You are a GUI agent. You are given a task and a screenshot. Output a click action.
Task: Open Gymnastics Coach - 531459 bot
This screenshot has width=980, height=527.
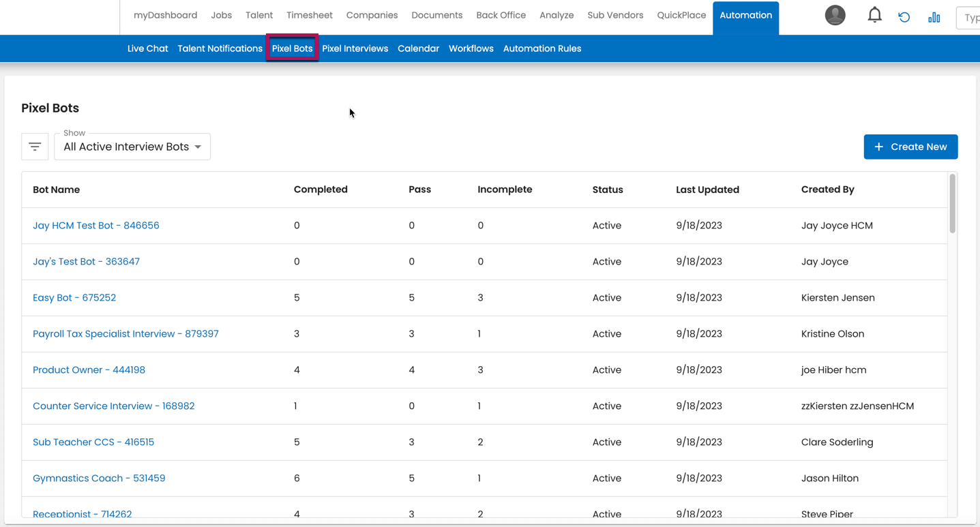(x=99, y=479)
